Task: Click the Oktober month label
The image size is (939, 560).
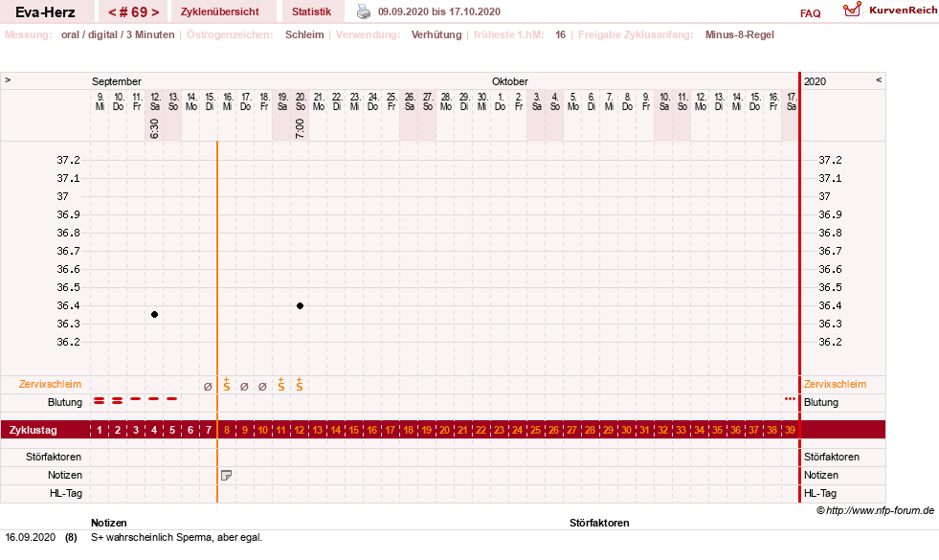Action: click(x=510, y=81)
